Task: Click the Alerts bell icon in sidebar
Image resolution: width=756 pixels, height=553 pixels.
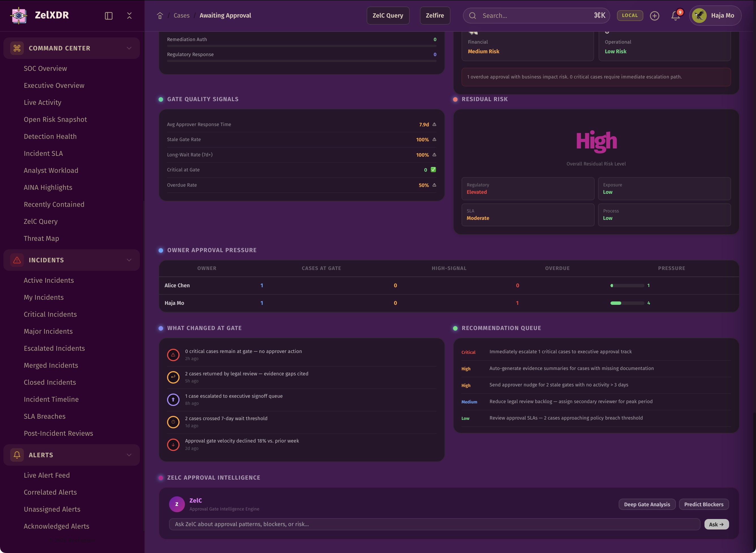Action: (17, 455)
